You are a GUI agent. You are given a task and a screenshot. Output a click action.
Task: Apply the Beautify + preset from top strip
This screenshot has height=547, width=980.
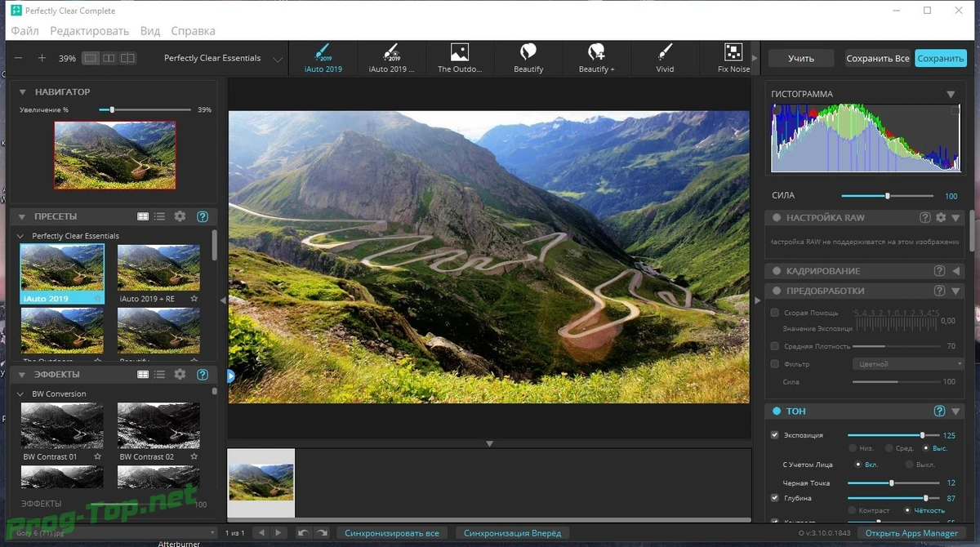(597, 59)
